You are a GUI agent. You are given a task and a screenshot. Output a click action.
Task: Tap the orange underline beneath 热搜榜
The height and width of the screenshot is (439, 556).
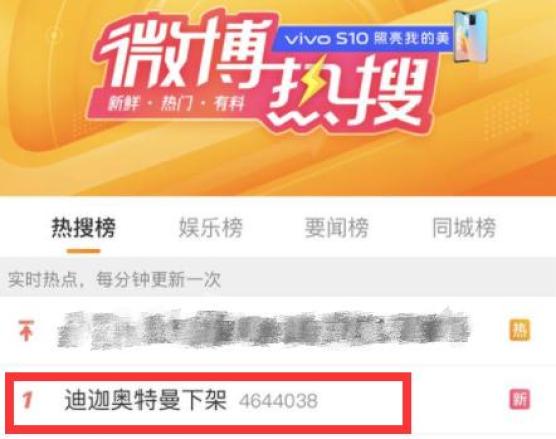tap(84, 251)
